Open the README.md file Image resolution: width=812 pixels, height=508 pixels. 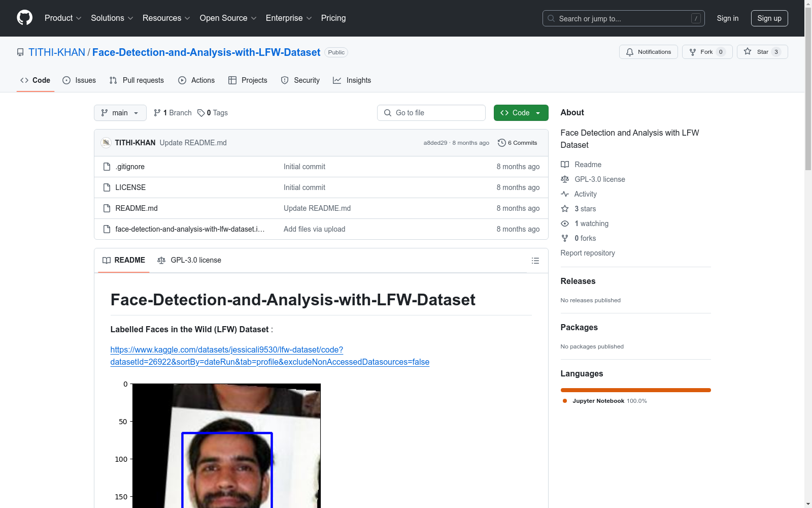click(137, 208)
